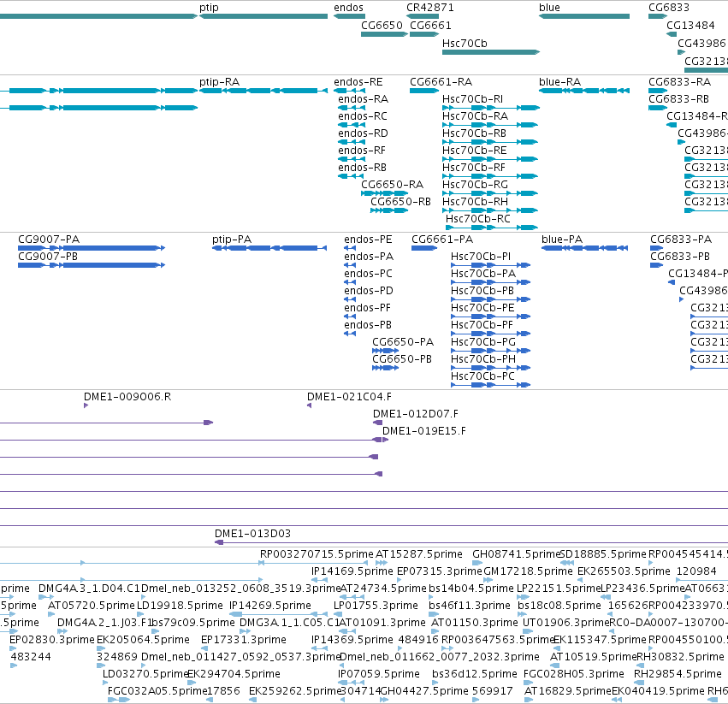Click EST label "LP01755.3prime"
728x704 pixels.
(x=376, y=606)
